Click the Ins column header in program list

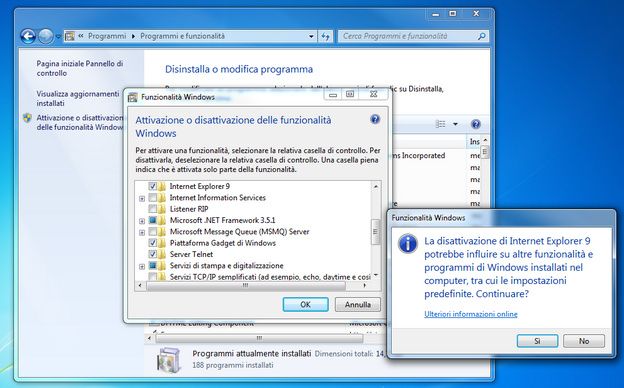(x=475, y=142)
